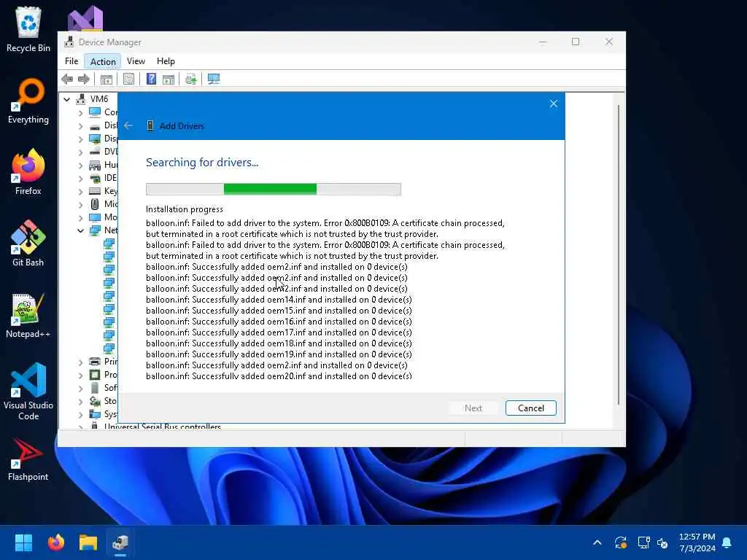Image resolution: width=747 pixels, height=560 pixels.
Task: Open the Help menu
Action: coord(166,61)
